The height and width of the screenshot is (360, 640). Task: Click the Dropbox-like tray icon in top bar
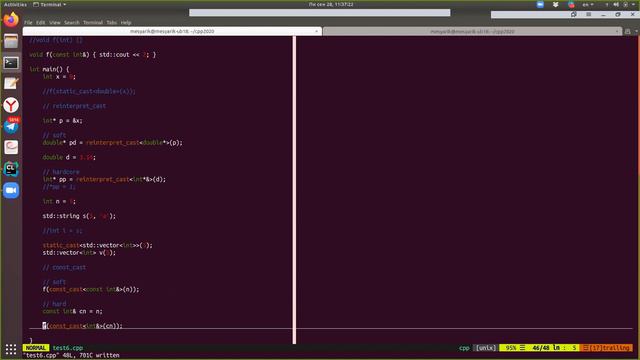pos(556,4)
